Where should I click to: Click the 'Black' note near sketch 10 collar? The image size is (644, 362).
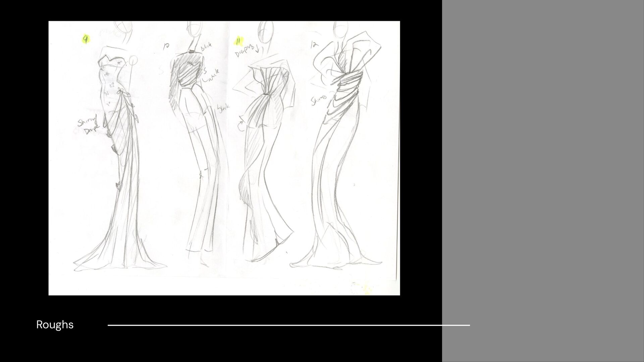pos(206,48)
